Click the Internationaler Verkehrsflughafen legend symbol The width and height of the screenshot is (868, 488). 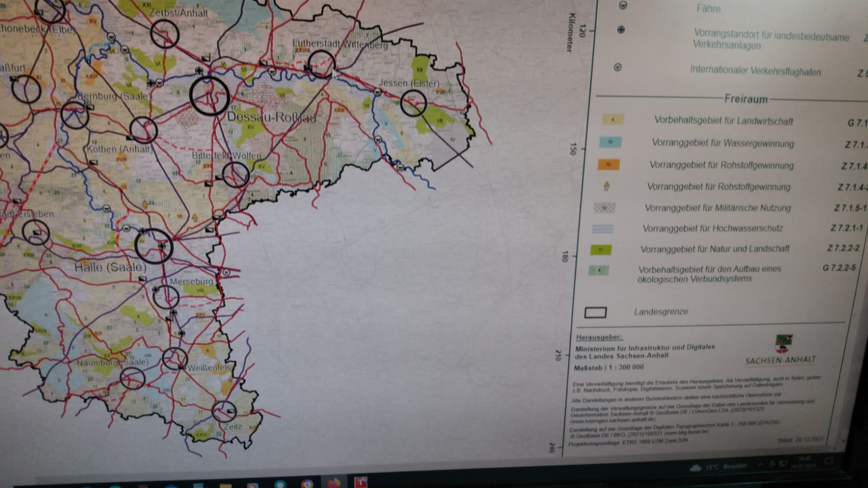[617, 68]
